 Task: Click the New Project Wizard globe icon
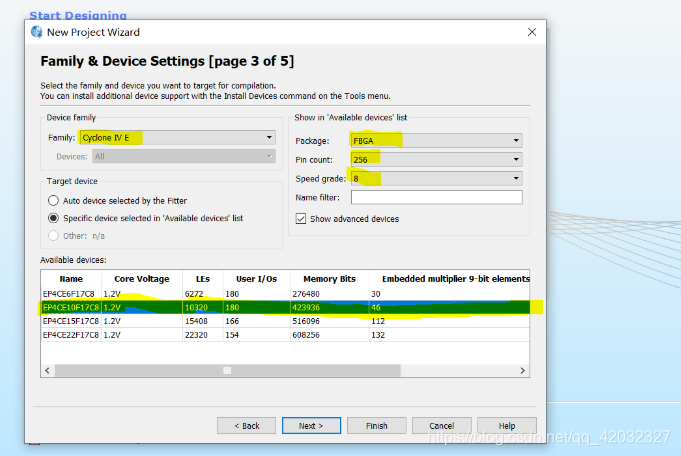pyautogui.click(x=36, y=32)
